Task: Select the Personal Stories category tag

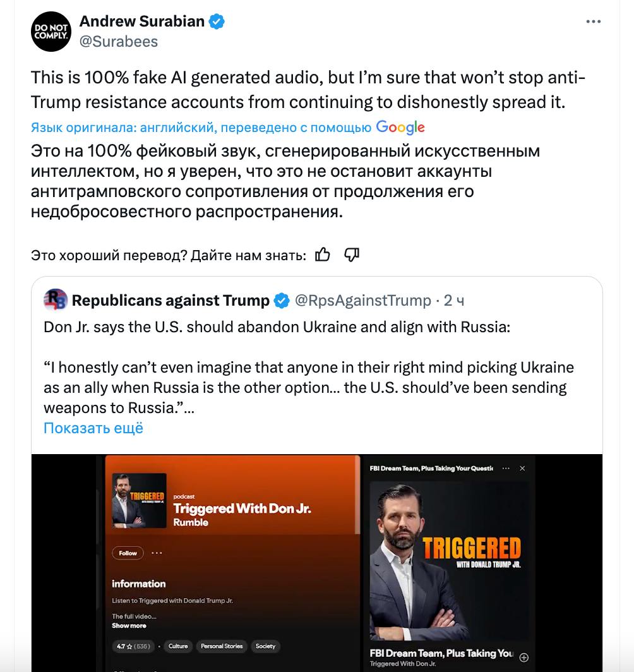Action: (x=222, y=646)
